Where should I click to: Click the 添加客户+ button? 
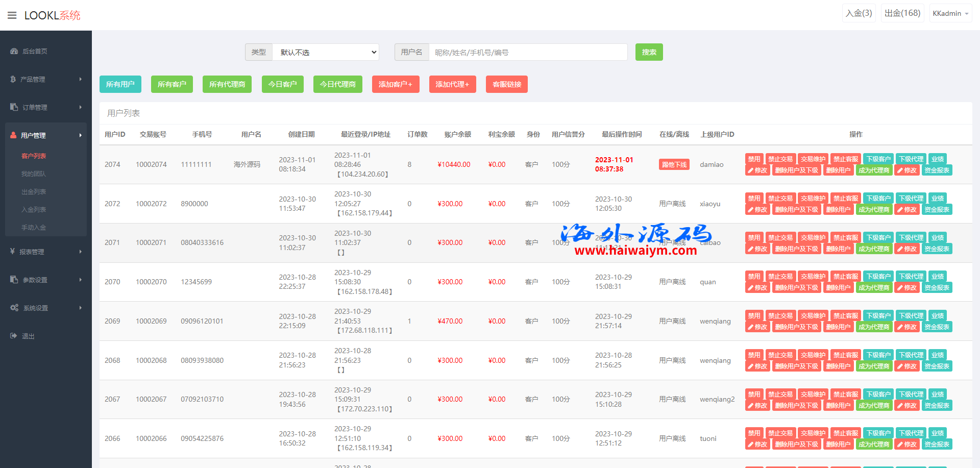pyautogui.click(x=396, y=84)
